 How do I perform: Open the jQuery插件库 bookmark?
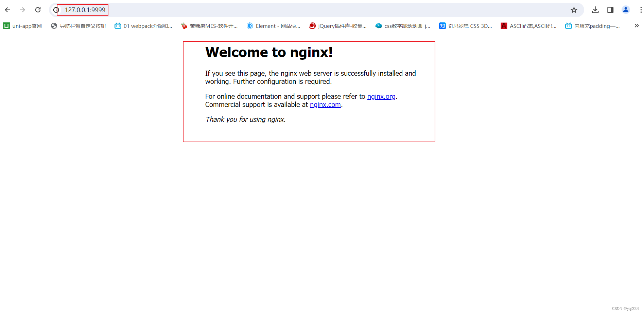coord(338,26)
